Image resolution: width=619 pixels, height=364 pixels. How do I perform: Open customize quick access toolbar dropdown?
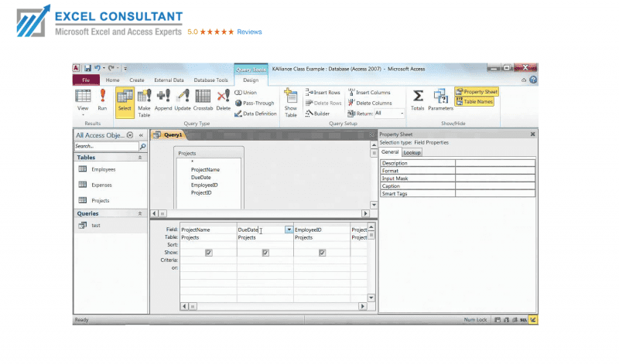[x=125, y=68]
